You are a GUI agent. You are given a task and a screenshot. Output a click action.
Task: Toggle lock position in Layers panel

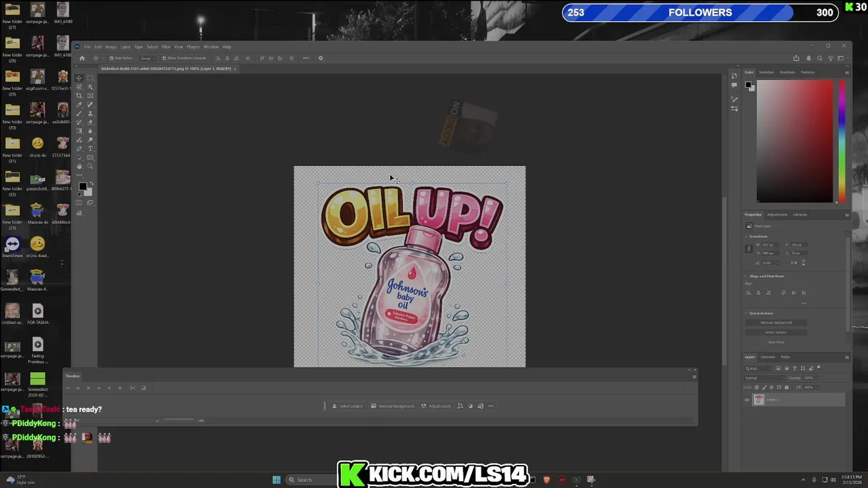[772, 387]
